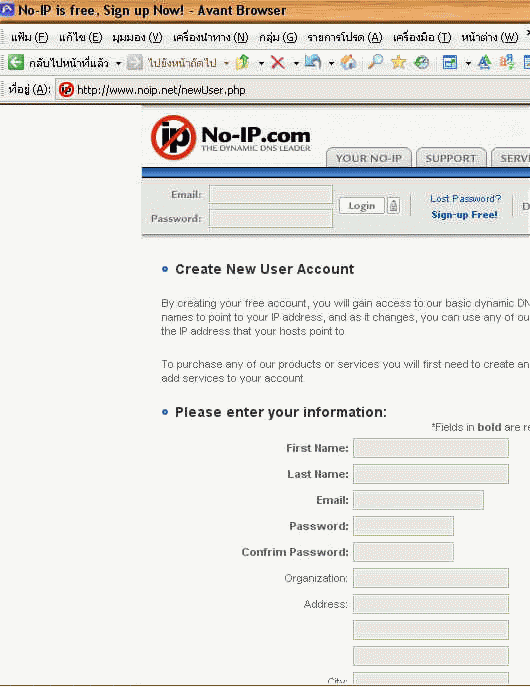Open dropdown arrow next to stop icon
The height and width of the screenshot is (687, 530).
pos(296,64)
